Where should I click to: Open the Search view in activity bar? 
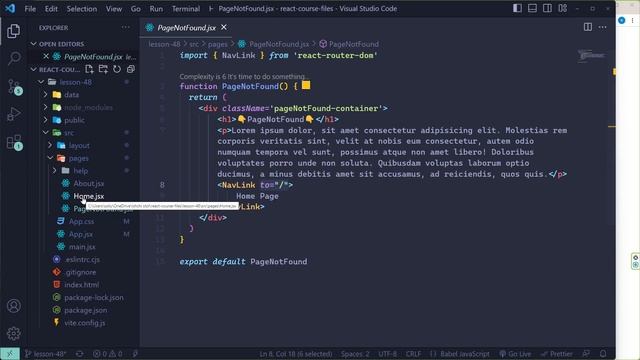pos(14,58)
